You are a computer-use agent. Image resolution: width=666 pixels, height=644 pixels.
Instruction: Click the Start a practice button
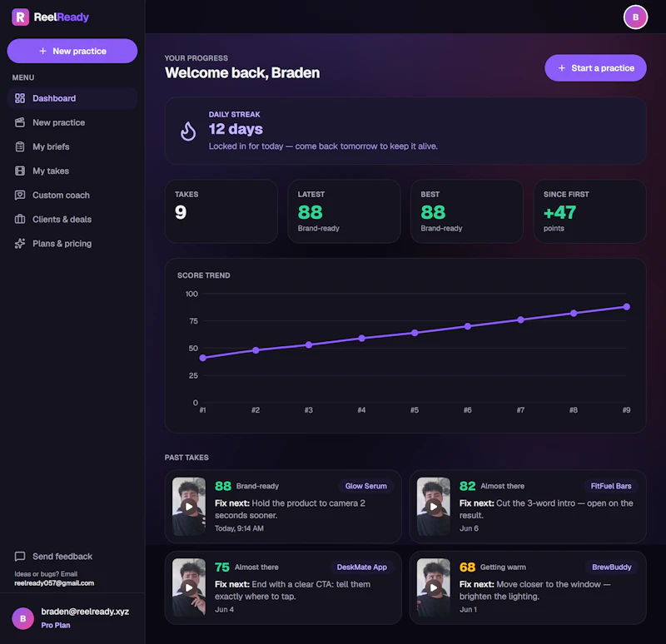point(595,68)
